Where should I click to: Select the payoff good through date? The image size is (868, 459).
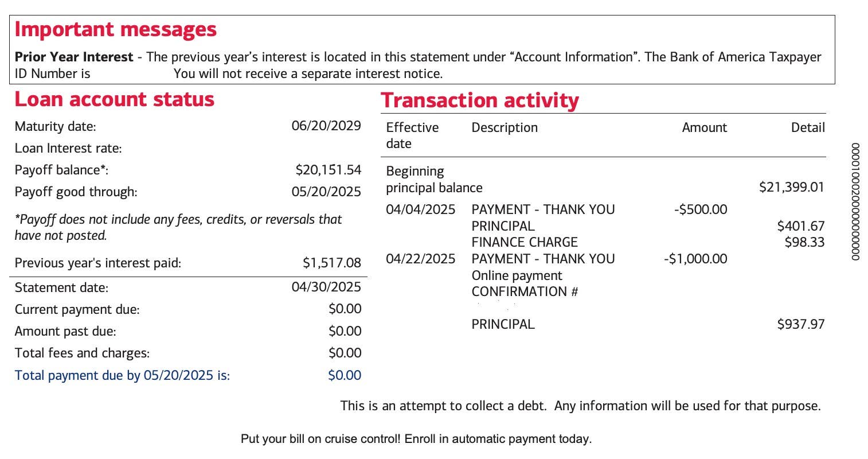click(326, 192)
